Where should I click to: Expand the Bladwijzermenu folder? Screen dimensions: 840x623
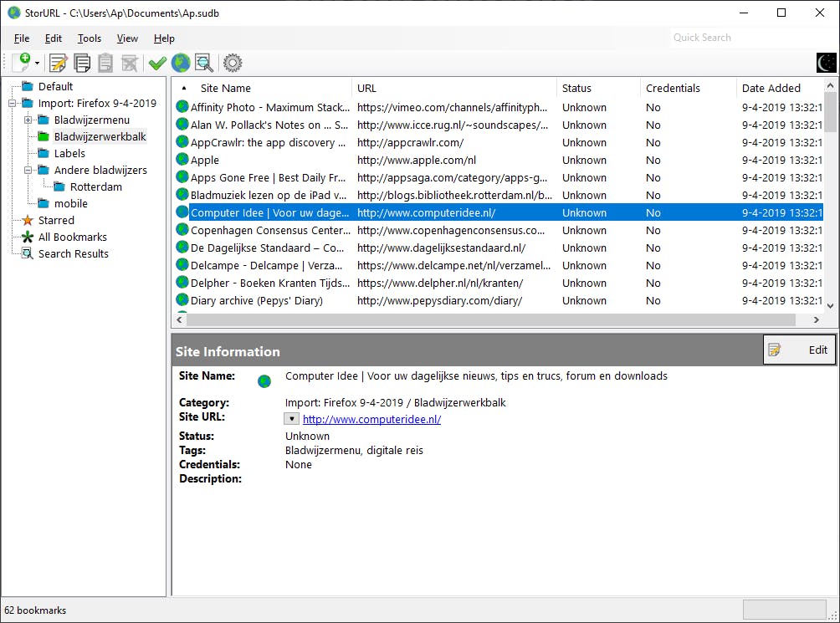pos(28,120)
